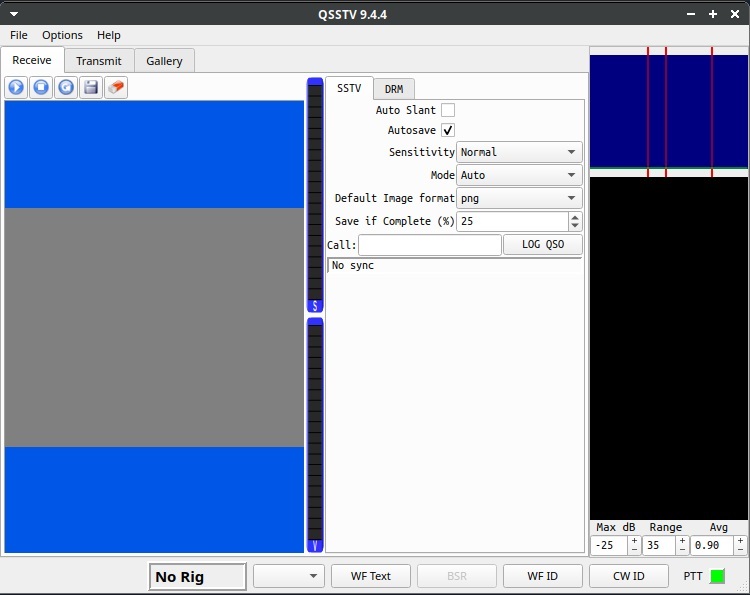Click the black waterfall display
This screenshot has width=750, height=595.
pos(669,348)
